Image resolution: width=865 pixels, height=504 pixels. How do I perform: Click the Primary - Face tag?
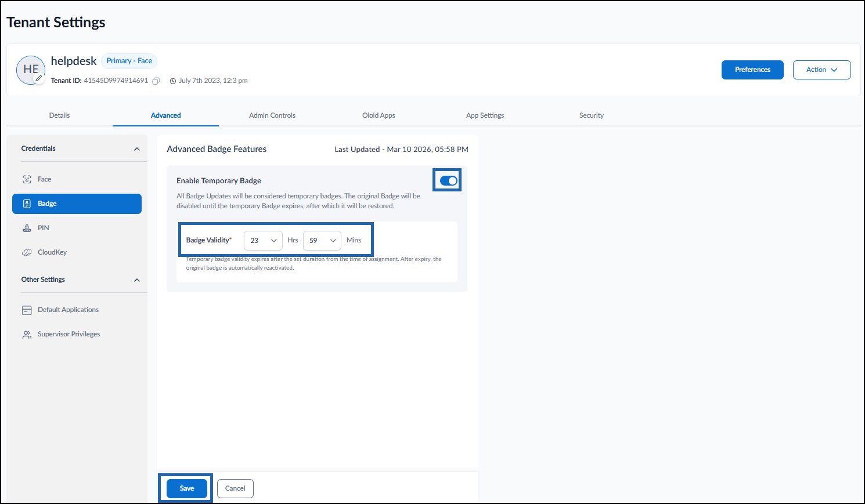click(x=129, y=61)
